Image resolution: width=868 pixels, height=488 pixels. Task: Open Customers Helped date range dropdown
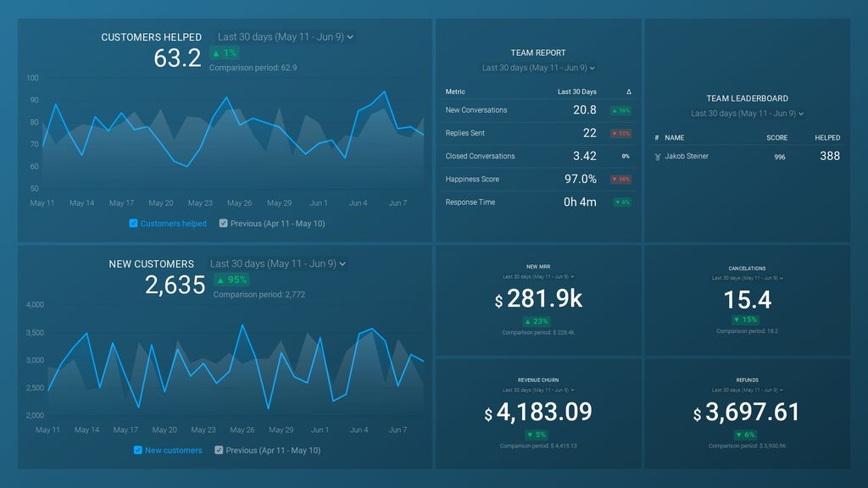[285, 37]
